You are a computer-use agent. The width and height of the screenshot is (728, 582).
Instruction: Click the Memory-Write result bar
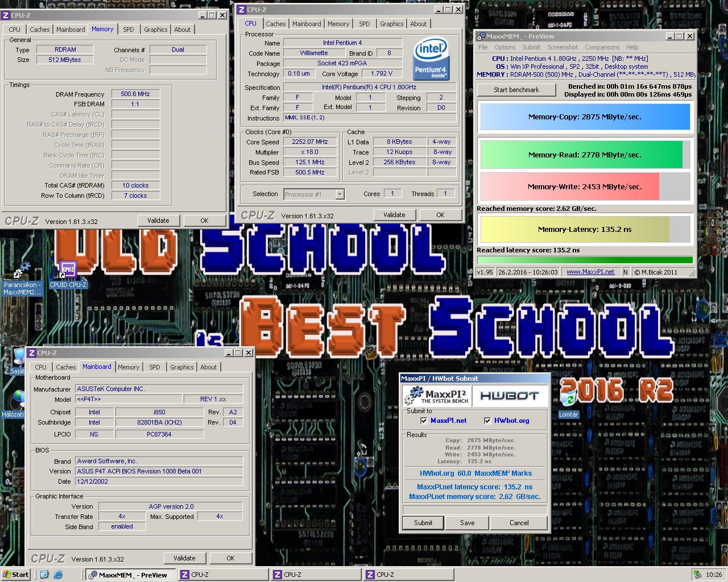click(x=585, y=186)
